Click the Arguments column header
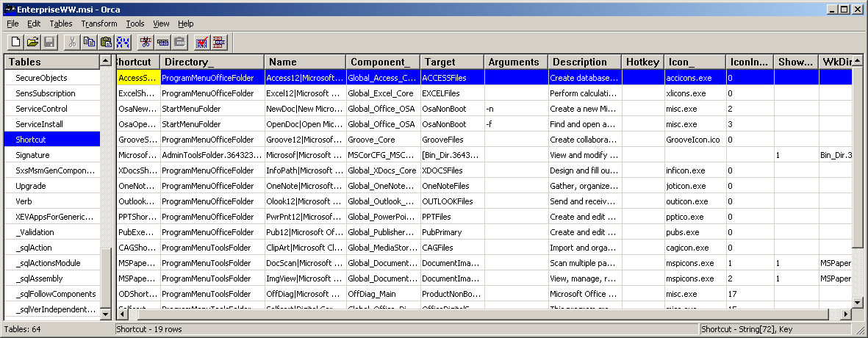868x338 pixels. [516, 62]
